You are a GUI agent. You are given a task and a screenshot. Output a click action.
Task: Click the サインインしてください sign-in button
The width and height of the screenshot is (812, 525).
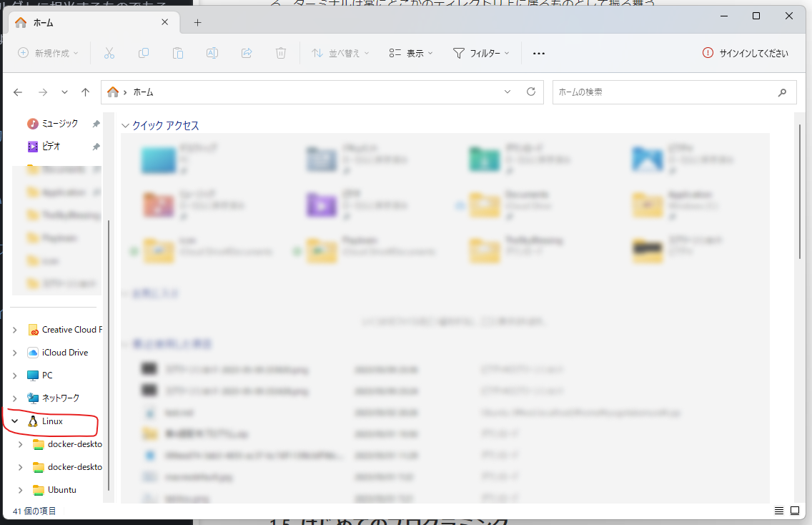746,53
